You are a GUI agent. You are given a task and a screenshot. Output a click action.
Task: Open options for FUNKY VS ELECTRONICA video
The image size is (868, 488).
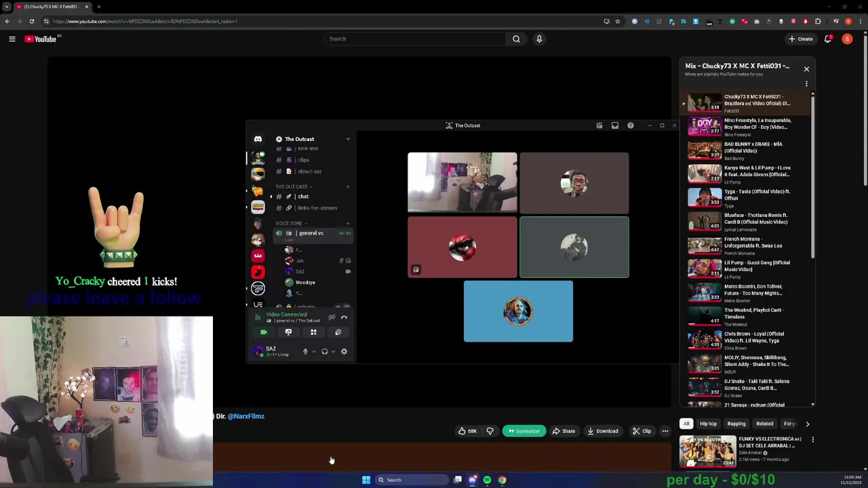[x=813, y=440]
